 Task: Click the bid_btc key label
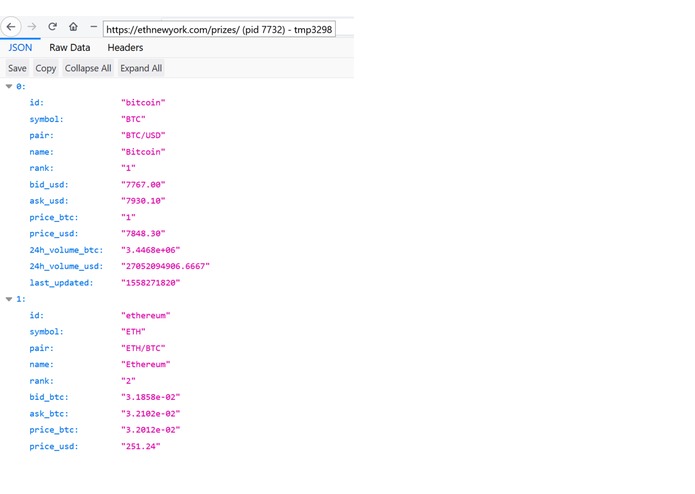(49, 397)
